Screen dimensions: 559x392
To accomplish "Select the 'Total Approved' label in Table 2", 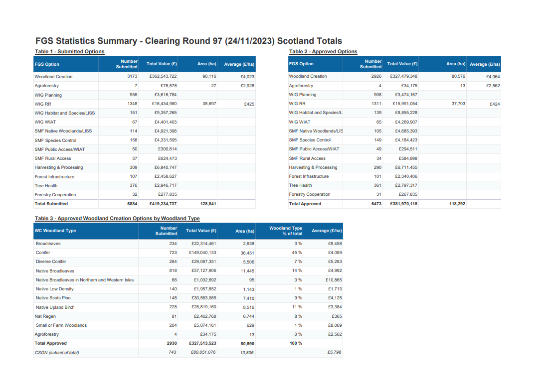I will click(305, 204).
